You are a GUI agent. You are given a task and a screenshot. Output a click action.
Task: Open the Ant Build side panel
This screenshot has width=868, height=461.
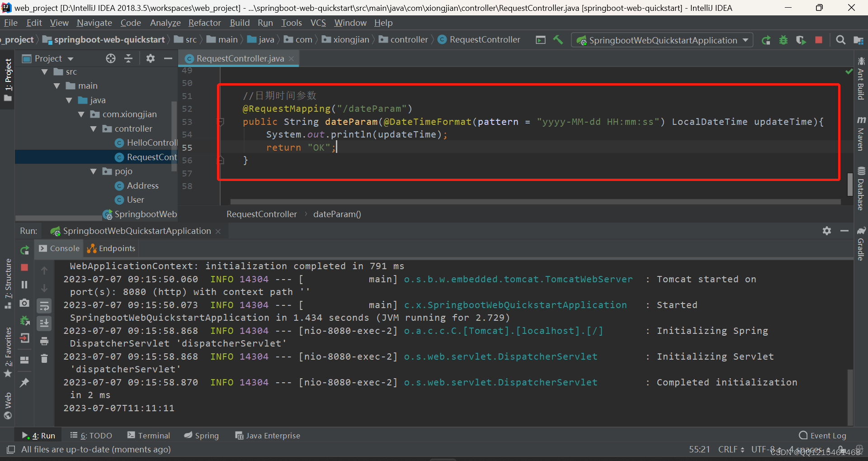tap(861, 78)
